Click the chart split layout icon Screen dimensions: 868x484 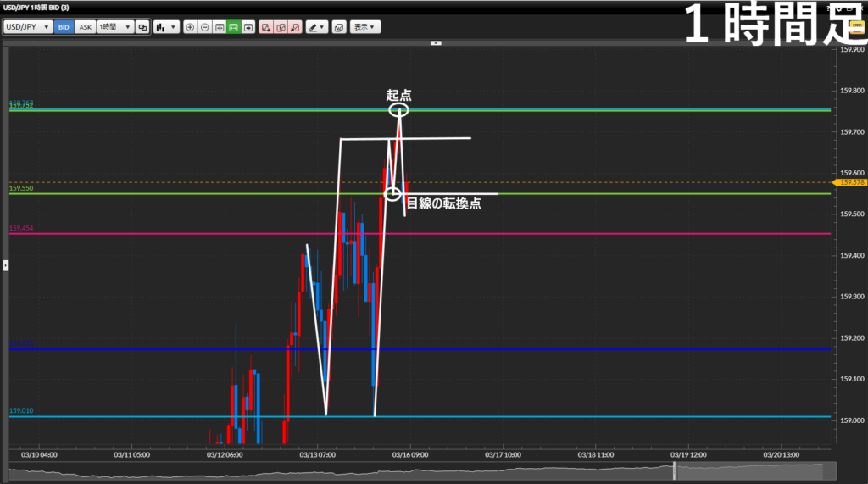[220, 27]
